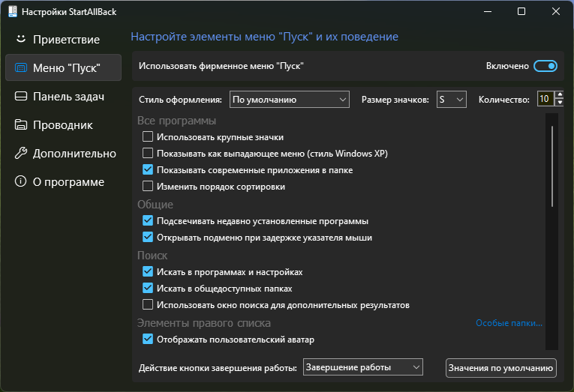Click the Меню "Пуск" sidebar icon
This screenshot has width=574, height=392.
tap(21, 67)
